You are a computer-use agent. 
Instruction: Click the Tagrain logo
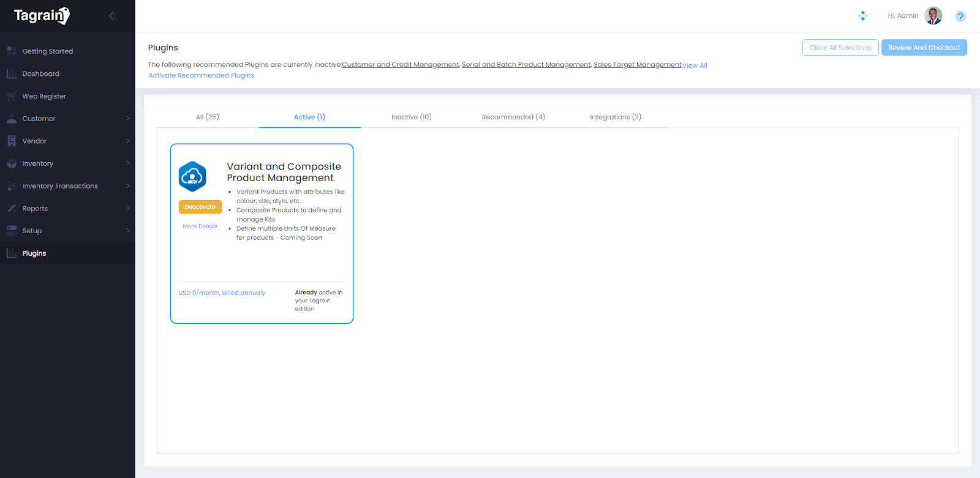[x=42, y=15]
